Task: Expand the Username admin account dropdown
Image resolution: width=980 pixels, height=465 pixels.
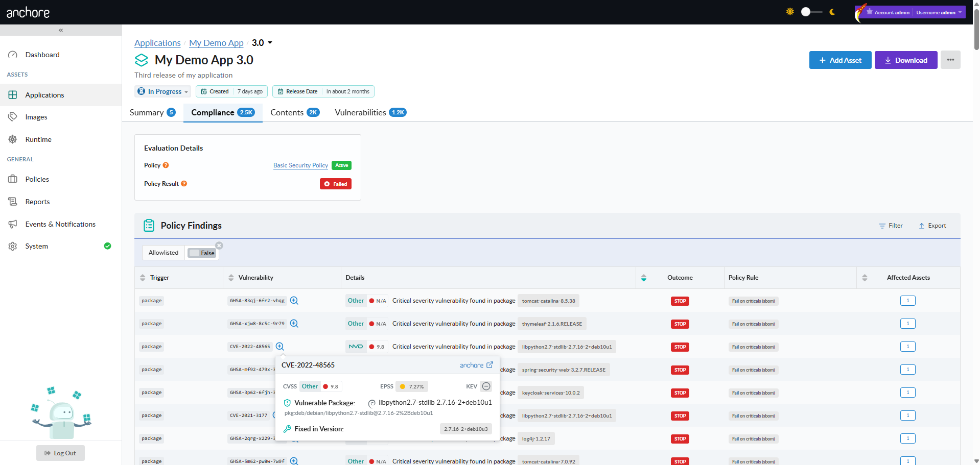Action: point(939,12)
